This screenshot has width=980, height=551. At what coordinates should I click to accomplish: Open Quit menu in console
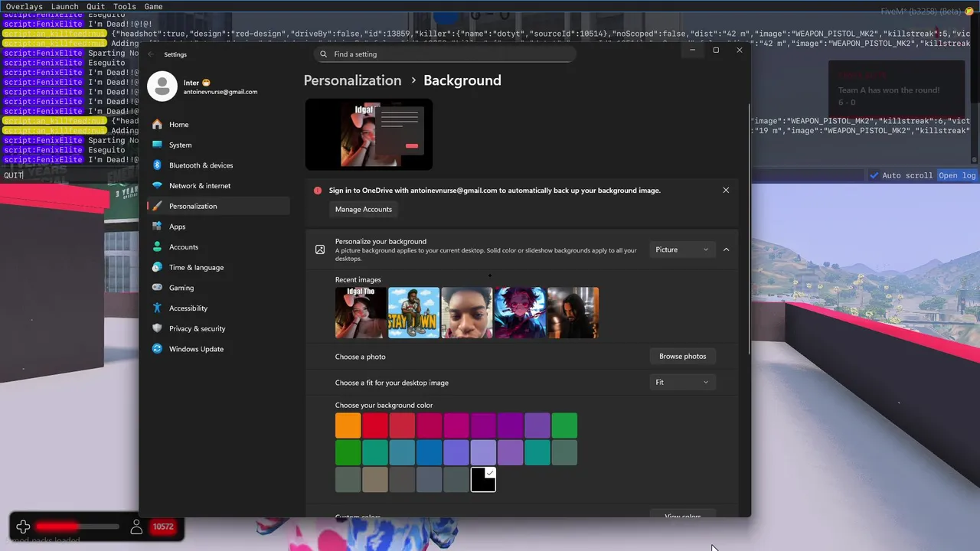pos(96,7)
